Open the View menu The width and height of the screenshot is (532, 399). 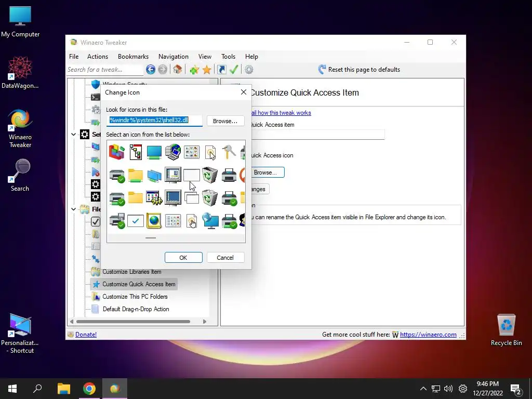[205, 57]
